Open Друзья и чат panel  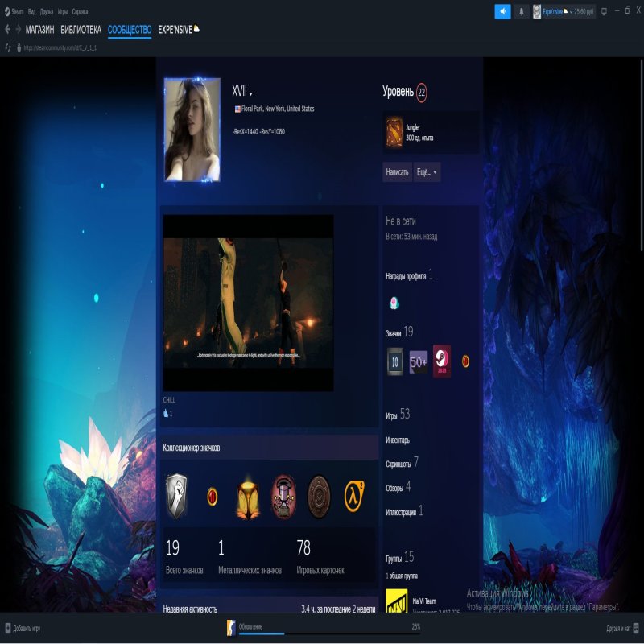[622, 628]
